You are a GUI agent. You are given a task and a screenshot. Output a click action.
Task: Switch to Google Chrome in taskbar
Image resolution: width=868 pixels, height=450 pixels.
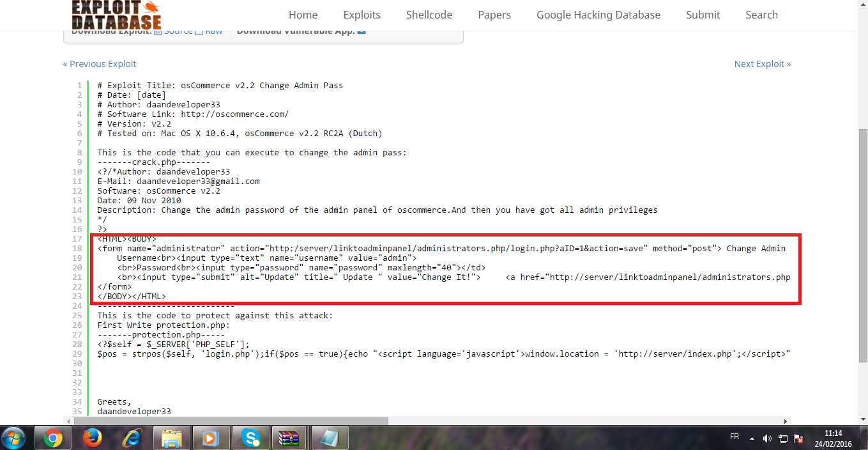tap(53, 438)
